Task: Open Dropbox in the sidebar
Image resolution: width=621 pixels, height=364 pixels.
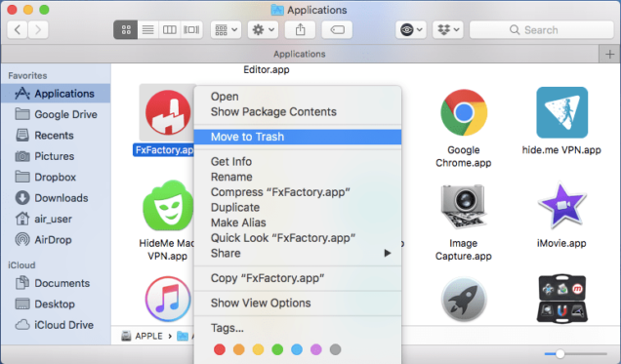Action: click(x=56, y=178)
